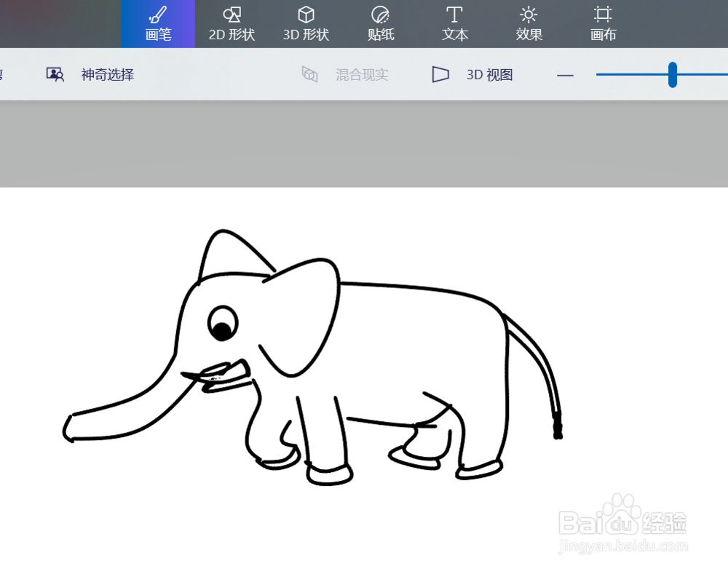
Task: Click the elephant drawing on canvas
Action: pyautogui.click(x=312, y=357)
